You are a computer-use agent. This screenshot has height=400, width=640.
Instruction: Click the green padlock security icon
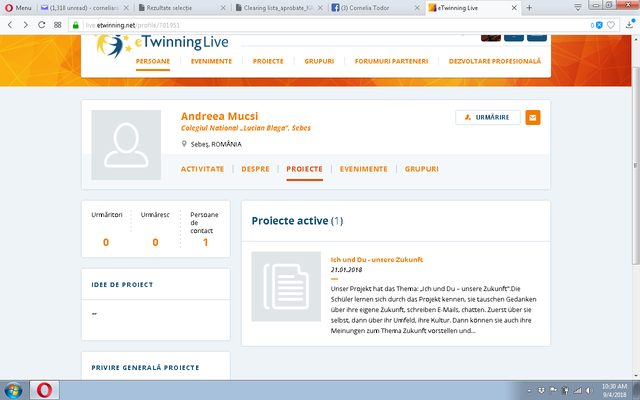76,25
